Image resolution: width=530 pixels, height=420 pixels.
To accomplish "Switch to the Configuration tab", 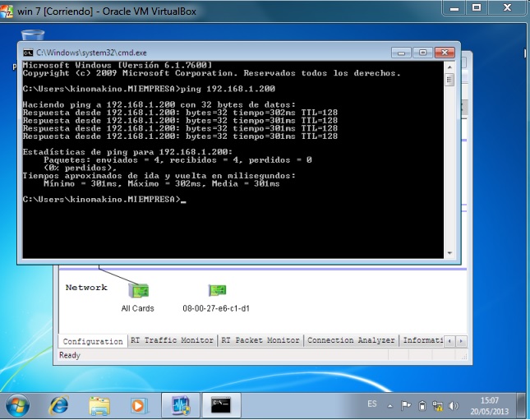I will tap(93, 341).
